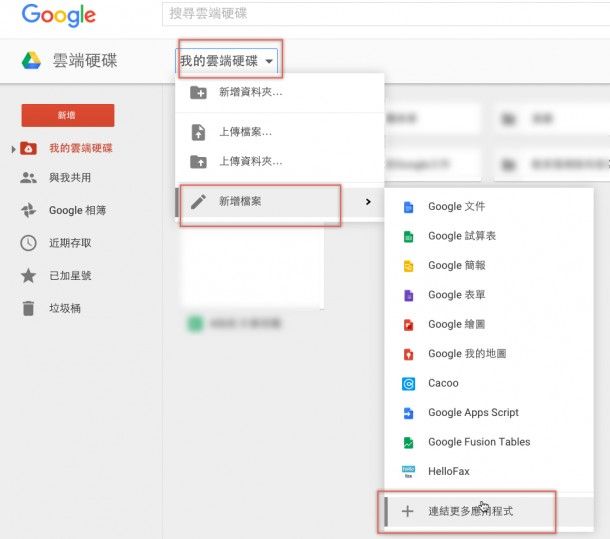Click the HelloFax icon
This screenshot has height=539, width=610.
tap(408, 472)
